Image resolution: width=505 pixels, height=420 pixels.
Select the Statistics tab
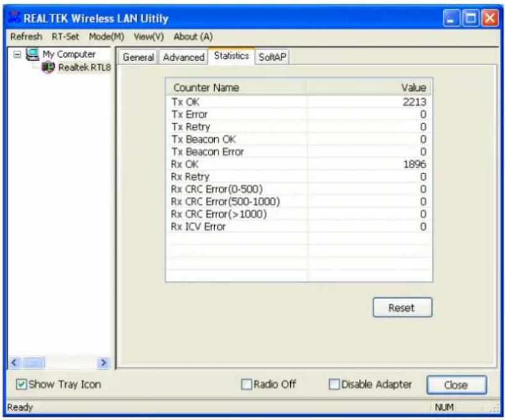click(231, 56)
